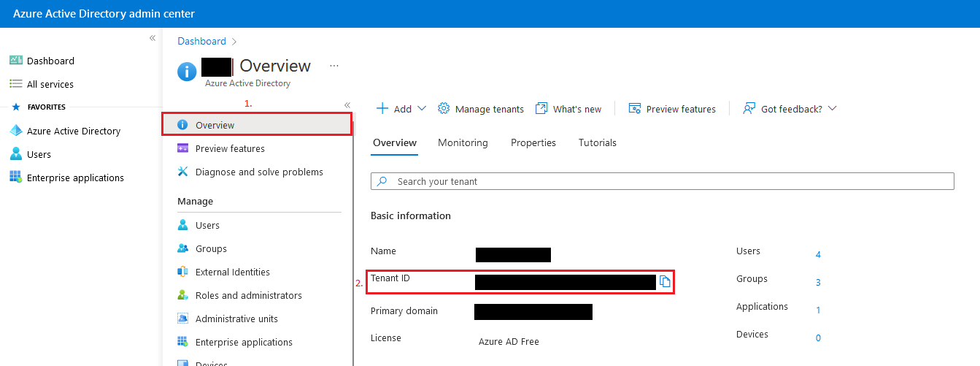Open the Tutorials tab
Image resolution: width=980 pixels, height=366 pixels.
pyautogui.click(x=598, y=143)
